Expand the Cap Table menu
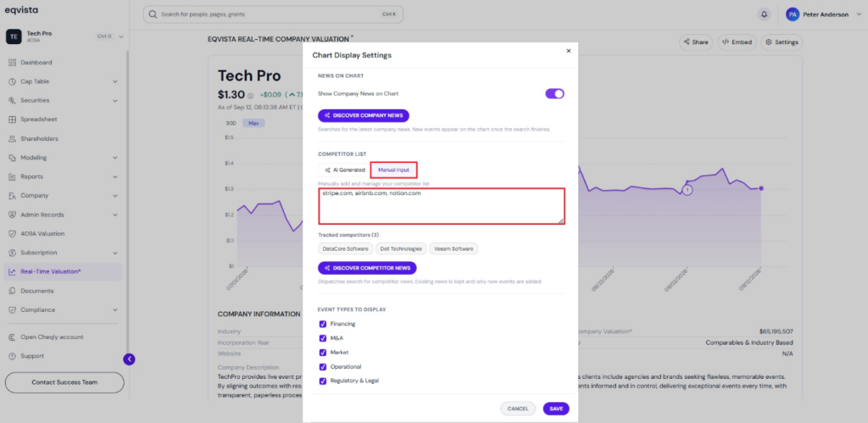The image size is (868, 423). 115,81
